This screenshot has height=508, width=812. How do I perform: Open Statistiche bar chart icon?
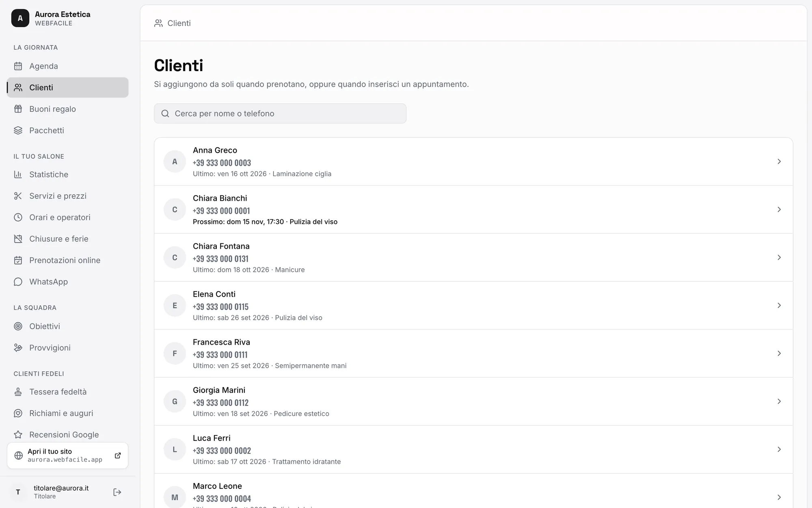tap(18, 174)
